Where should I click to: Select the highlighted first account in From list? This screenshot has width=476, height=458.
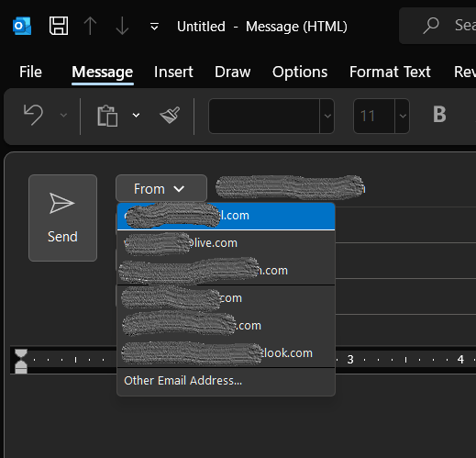click(226, 216)
